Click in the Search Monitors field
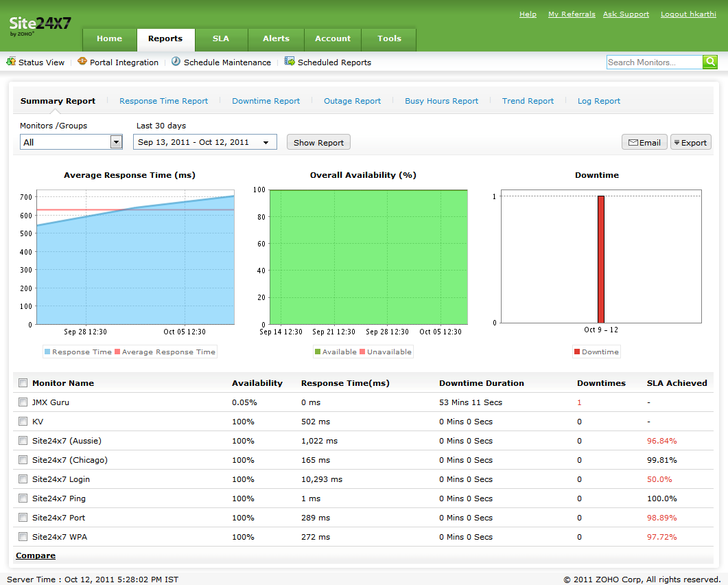Viewport: 728px width, 585px height. [654, 62]
